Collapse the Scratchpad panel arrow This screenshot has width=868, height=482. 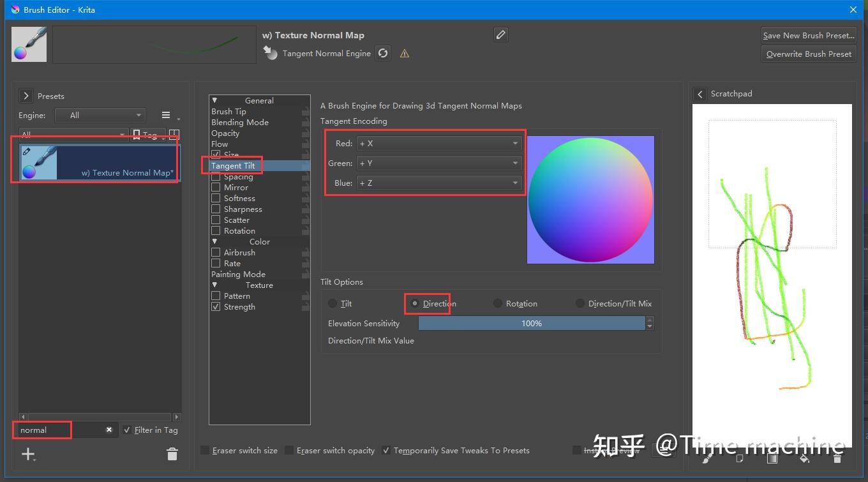click(x=700, y=94)
